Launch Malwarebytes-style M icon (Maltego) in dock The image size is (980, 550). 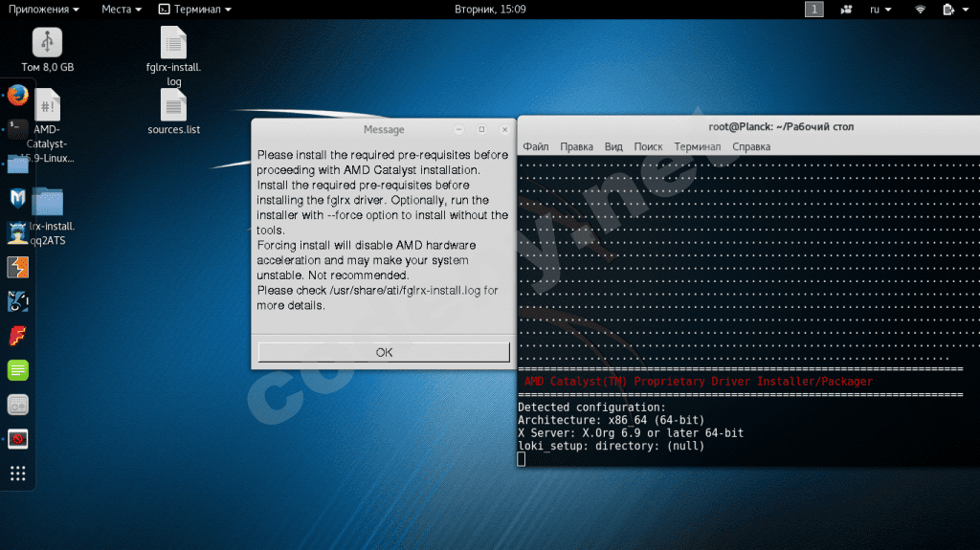tap(17, 198)
